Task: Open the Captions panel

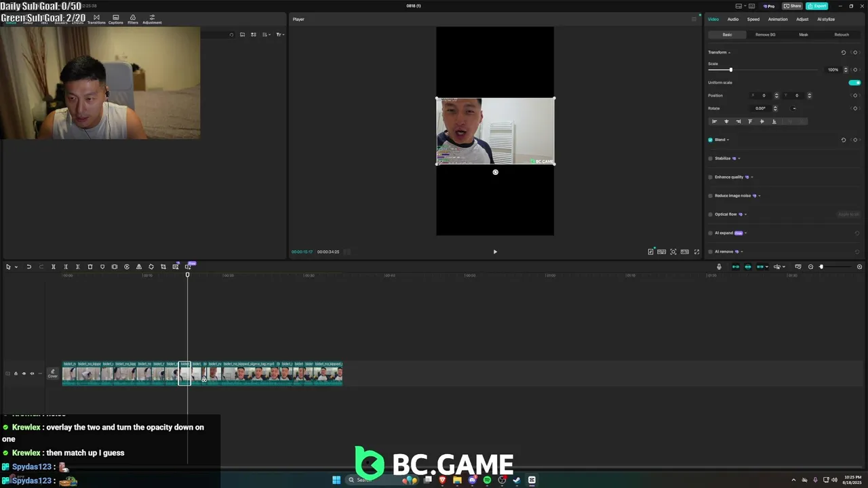Action: click(116, 19)
